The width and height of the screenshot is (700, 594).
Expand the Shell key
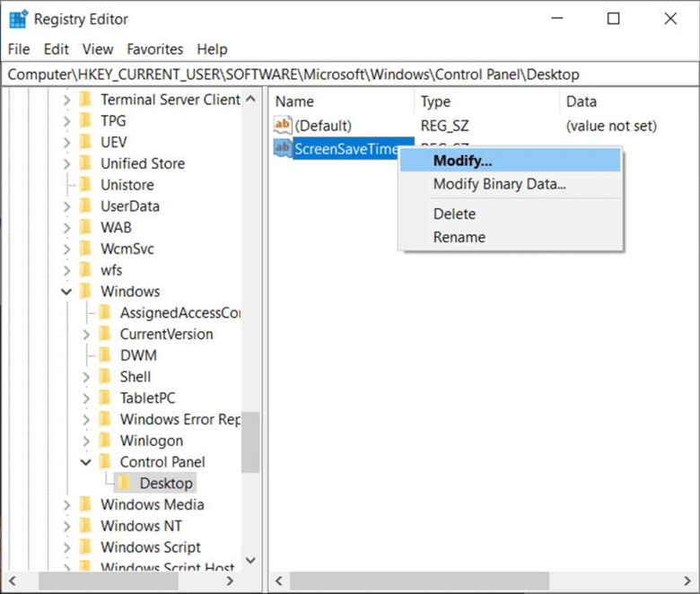(86, 377)
